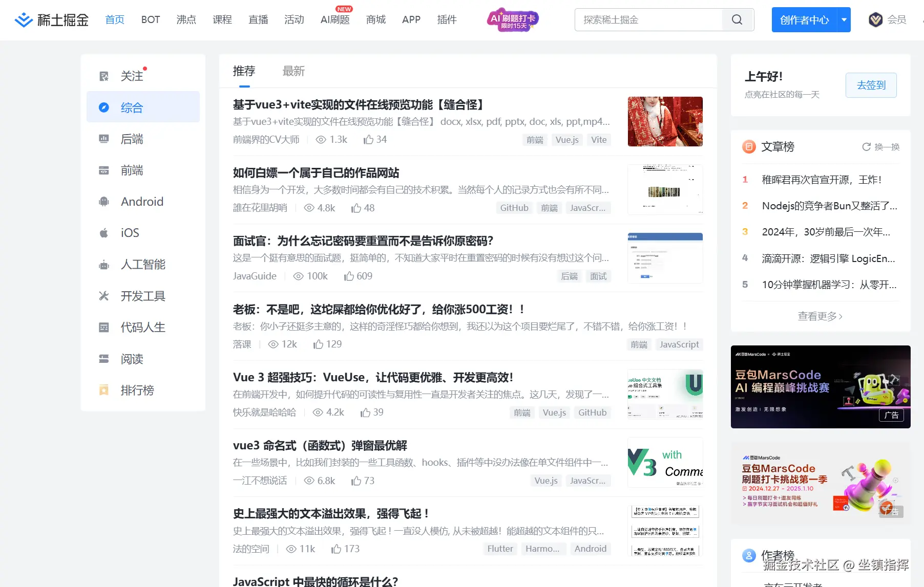The width and height of the screenshot is (924, 587).
Task: Click the 换一换 refresh icon
Action: coord(866,147)
